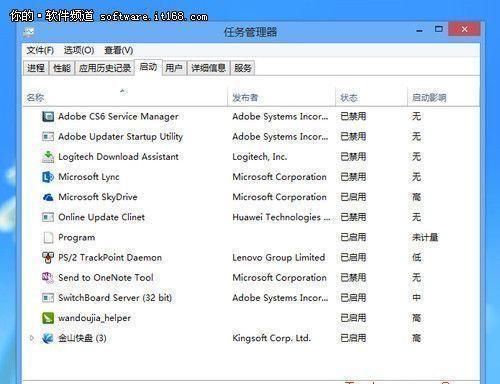Click 未计量 impact of the Program row
Viewport: 500px width, 384px height.
(x=425, y=238)
